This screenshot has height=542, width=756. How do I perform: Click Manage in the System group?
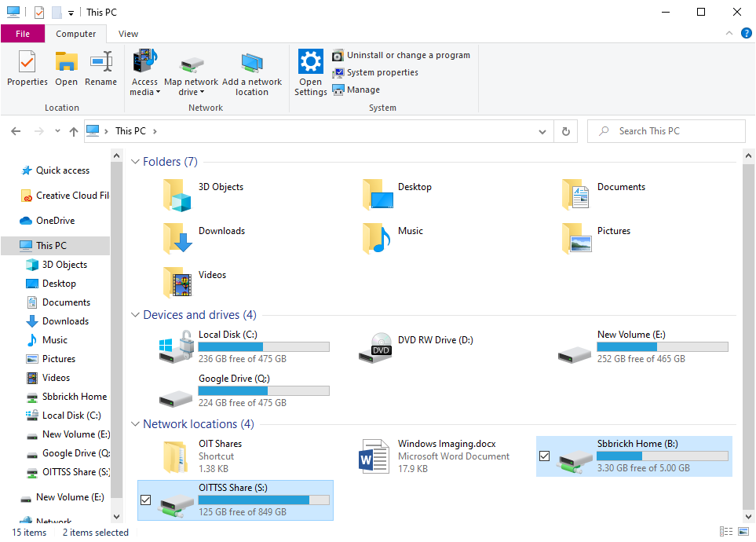[356, 90]
